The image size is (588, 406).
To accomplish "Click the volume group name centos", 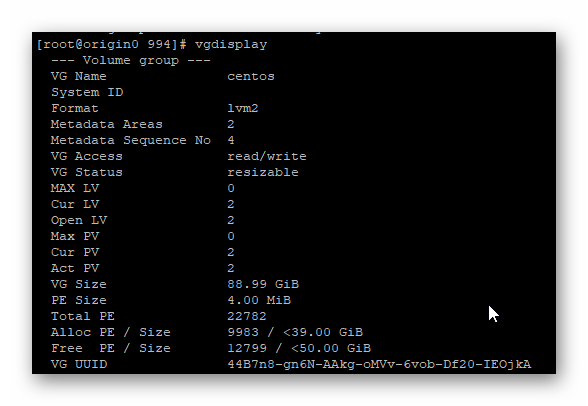I will point(251,76).
